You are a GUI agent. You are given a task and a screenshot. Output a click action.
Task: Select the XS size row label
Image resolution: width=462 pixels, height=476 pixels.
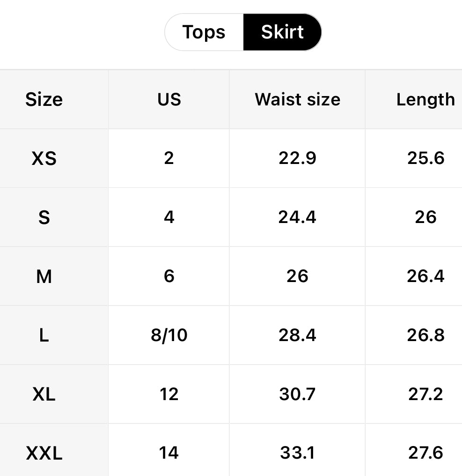tap(44, 158)
